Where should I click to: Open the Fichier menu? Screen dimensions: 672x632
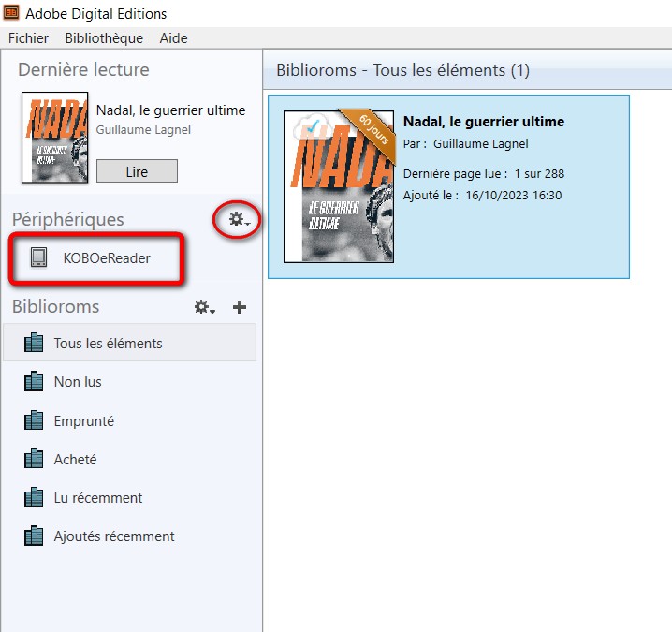[28, 38]
